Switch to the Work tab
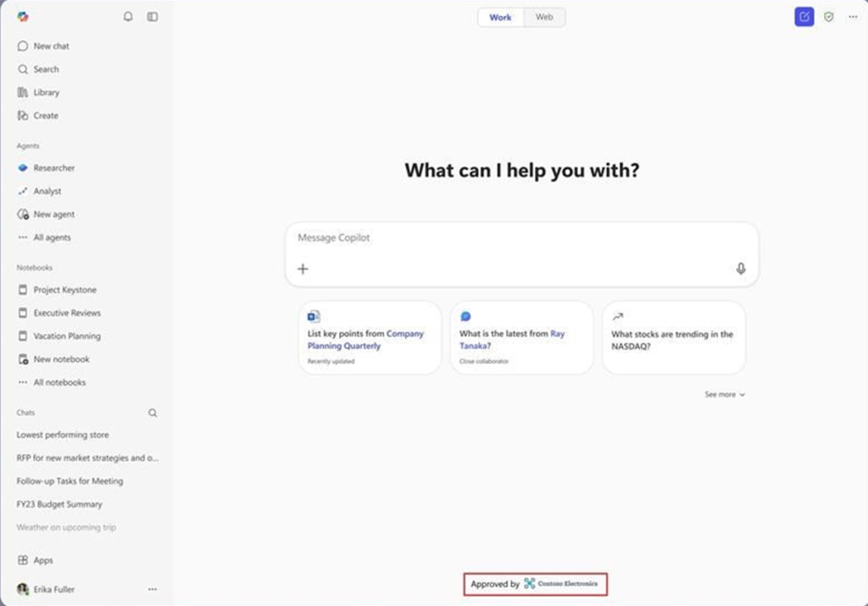 click(500, 17)
